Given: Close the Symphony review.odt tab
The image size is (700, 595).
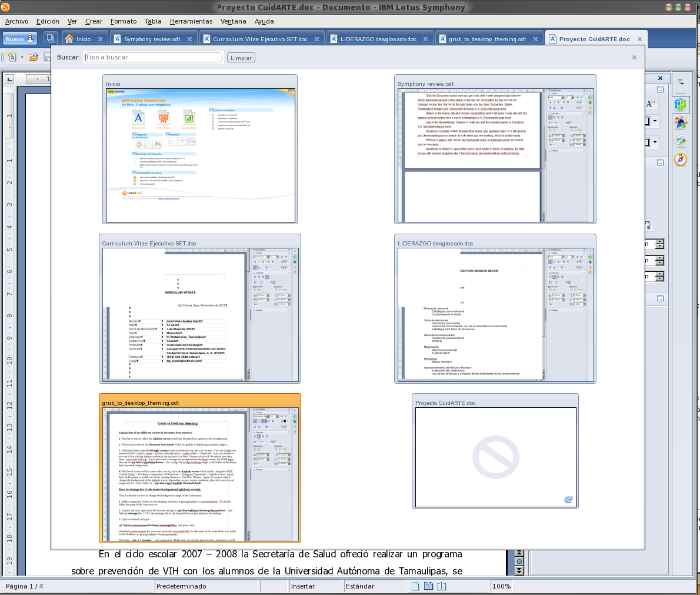Looking at the screenshot, I should tap(190, 39).
